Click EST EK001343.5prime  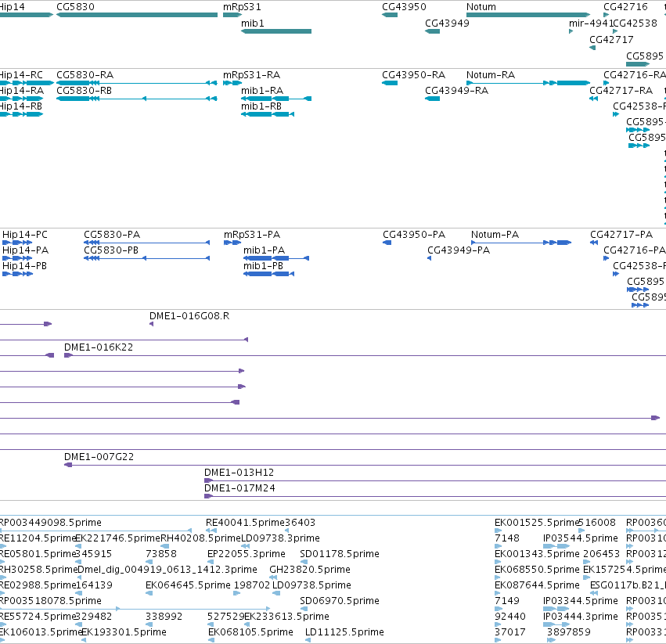(x=499, y=562)
